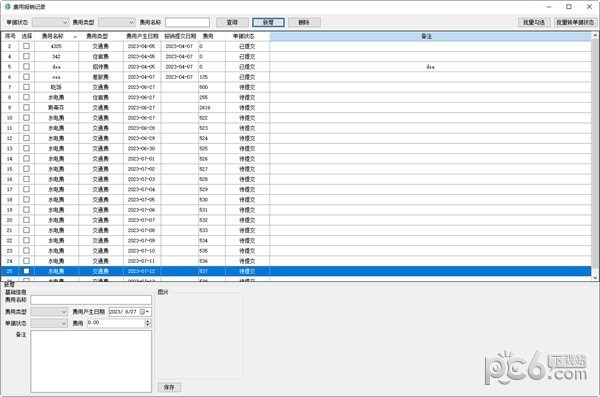
Task: Sort by the 费用类型 column header
Action: [97, 36]
